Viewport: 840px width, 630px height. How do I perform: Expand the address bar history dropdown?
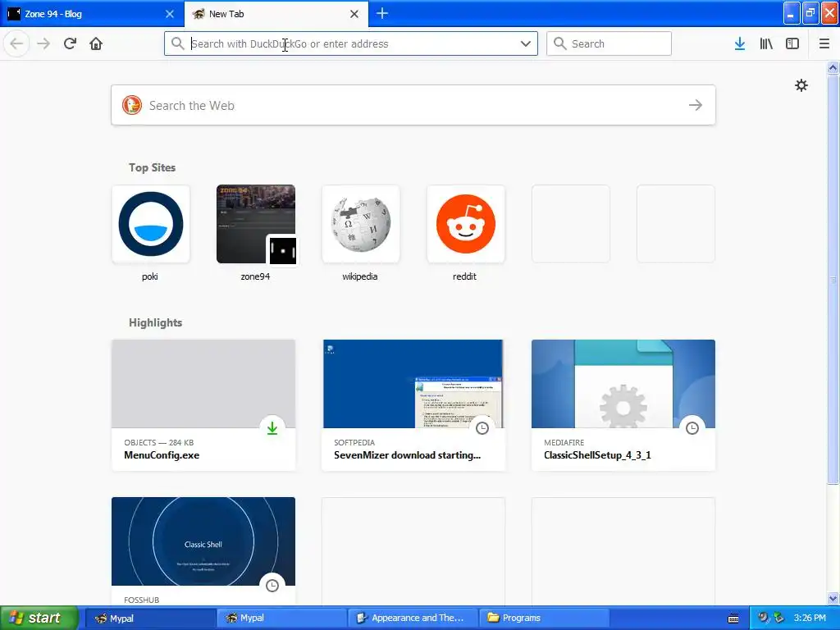tap(526, 43)
